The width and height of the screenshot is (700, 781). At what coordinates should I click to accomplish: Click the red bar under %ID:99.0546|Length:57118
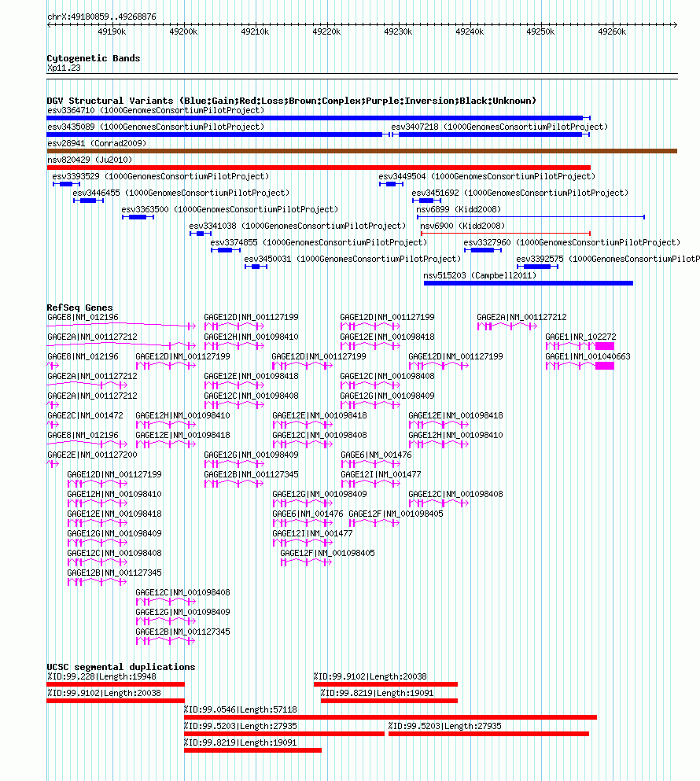pos(391,717)
